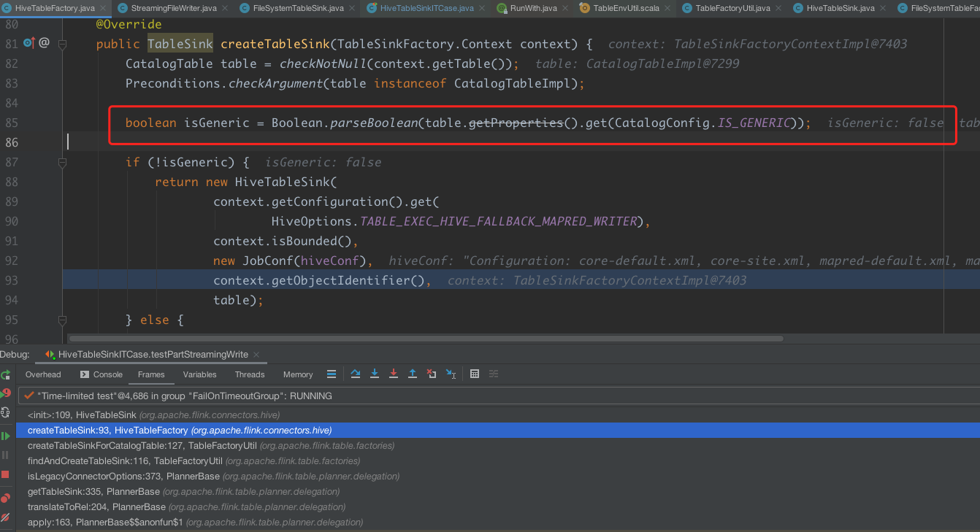This screenshot has width=980, height=532.
Task: Select <init>:109, HiveTableSink frame
Action: (x=497, y=415)
